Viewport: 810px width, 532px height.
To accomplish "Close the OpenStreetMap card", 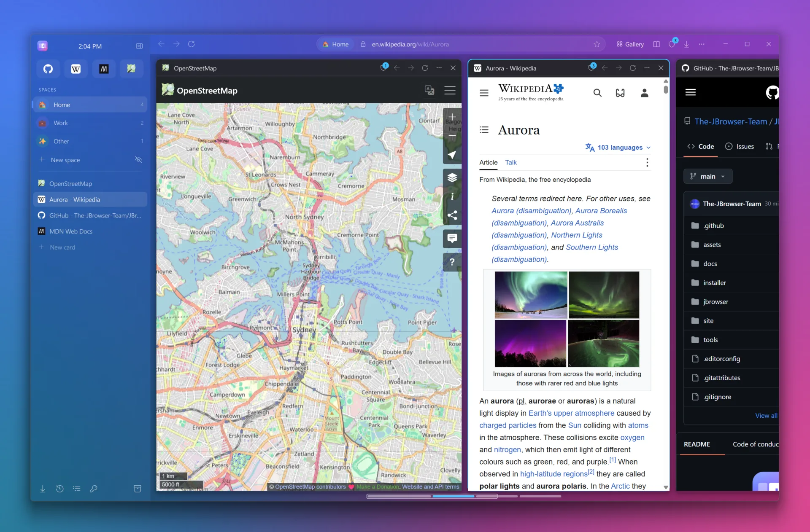I will (x=453, y=68).
